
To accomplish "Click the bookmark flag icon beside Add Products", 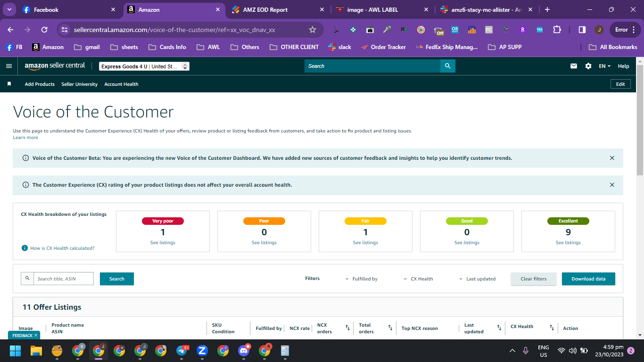I will click(x=9, y=84).
